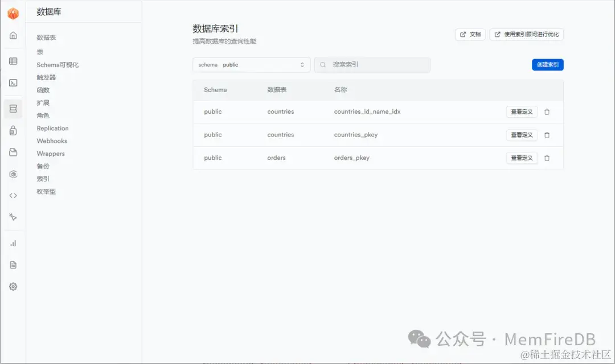
Task: Open Schema可视化 menu item
Action: (58, 65)
